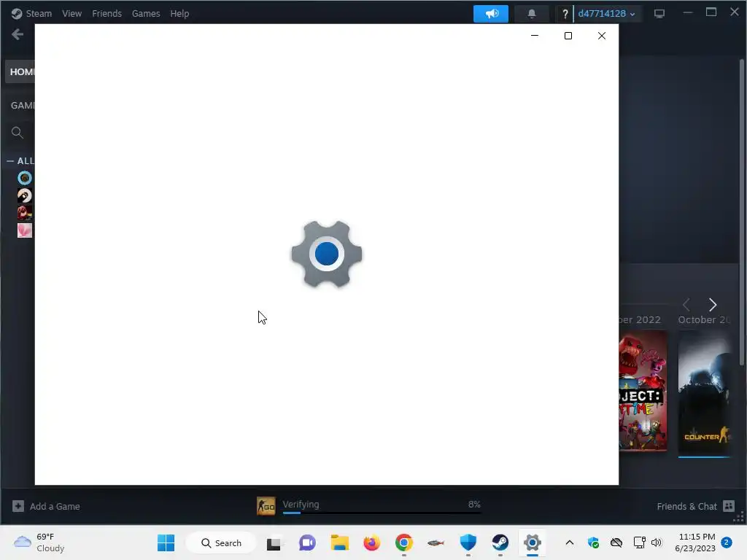This screenshot has height=560, width=747.
Task: Select the black and white swirl game icon
Action: [x=25, y=195]
